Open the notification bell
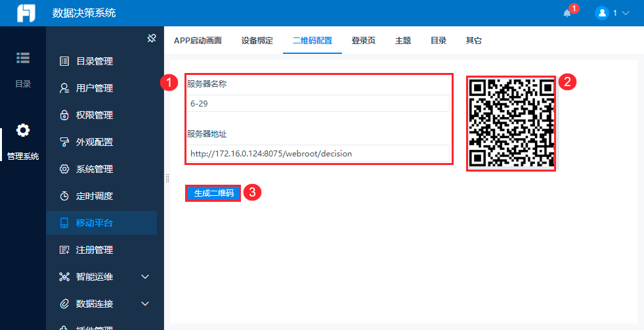The height and width of the screenshot is (330, 644). [567, 13]
